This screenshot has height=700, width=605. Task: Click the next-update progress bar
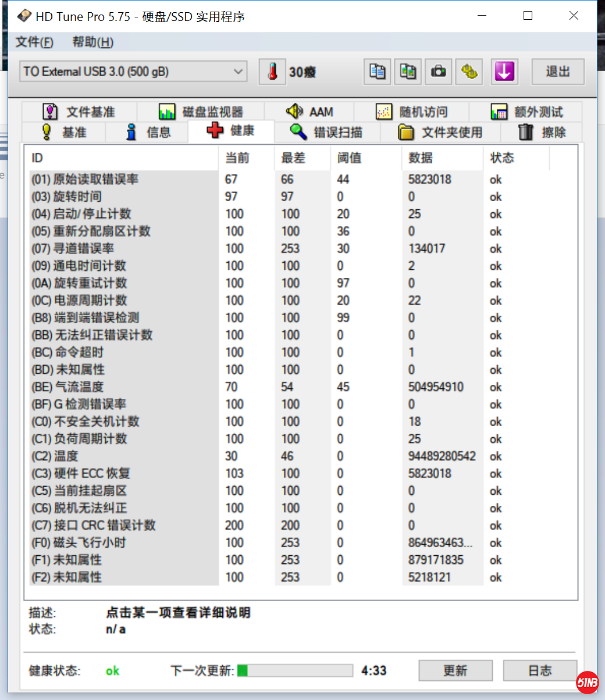295,670
